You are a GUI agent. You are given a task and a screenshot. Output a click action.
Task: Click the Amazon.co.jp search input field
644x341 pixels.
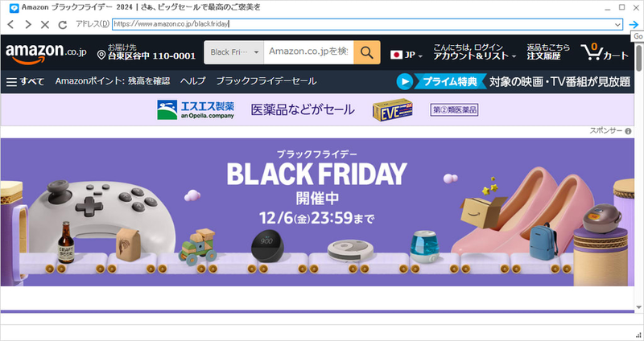pos(308,52)
